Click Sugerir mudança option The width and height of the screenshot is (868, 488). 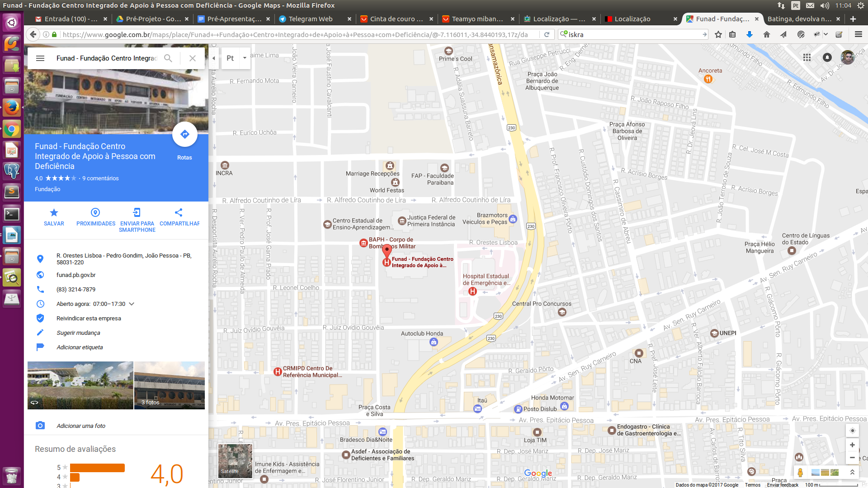tap(78, 333)
